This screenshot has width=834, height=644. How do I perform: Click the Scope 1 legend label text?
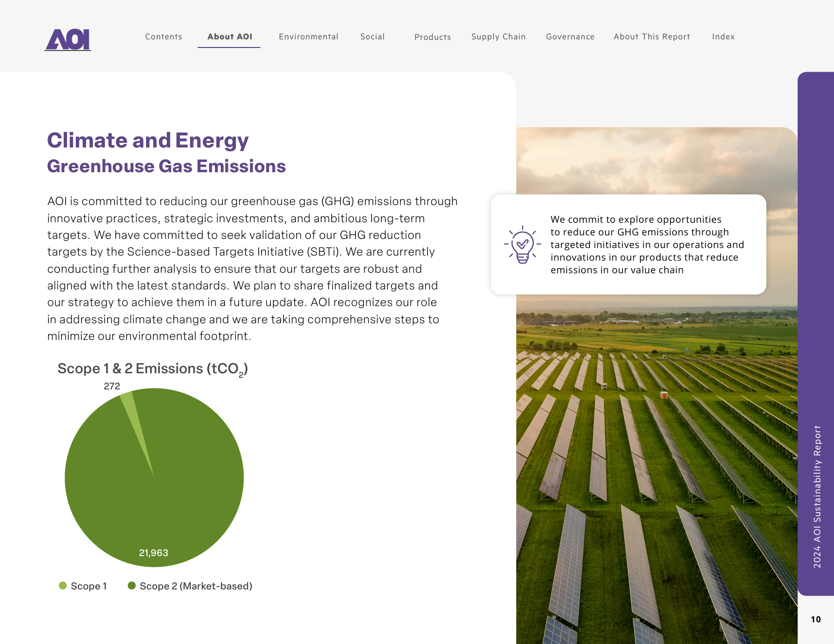pyautogui.click(x=89, y=586)
